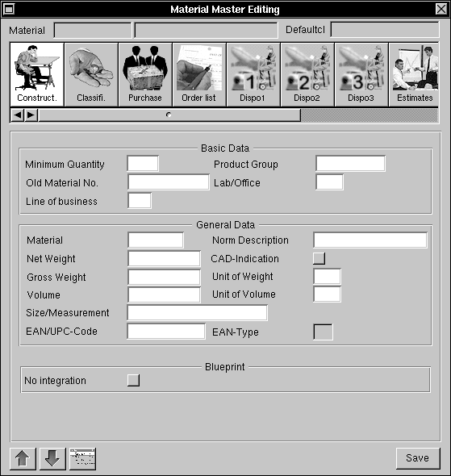451x476 pixels.
Task: Select the Construct. tab icon
Action: [37, 75]
